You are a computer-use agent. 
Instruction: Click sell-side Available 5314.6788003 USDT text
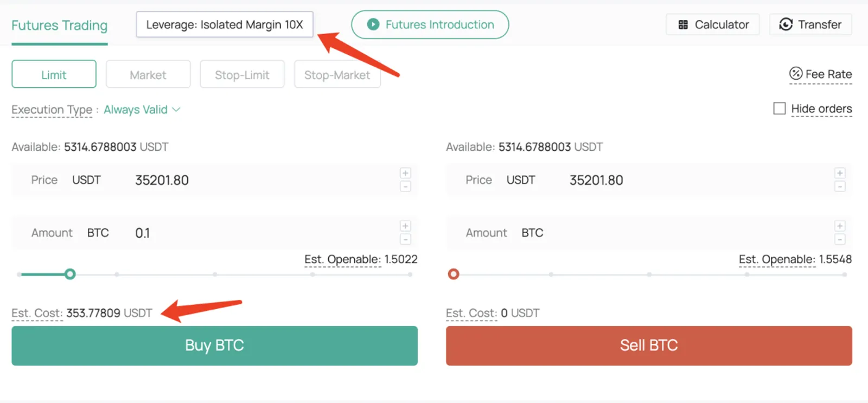click(525, 147)
